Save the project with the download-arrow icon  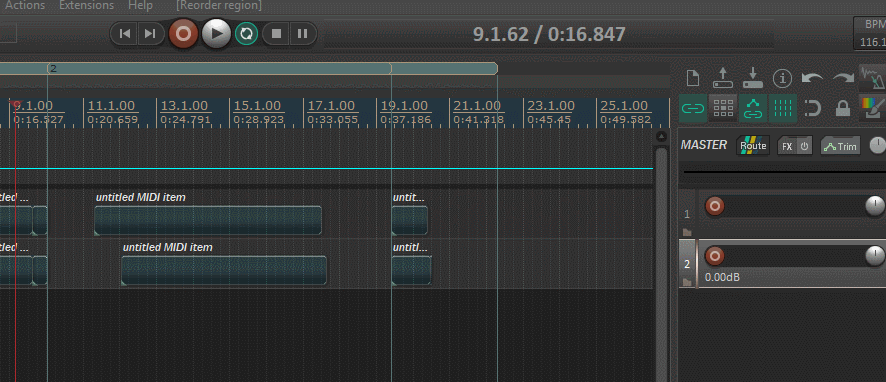tap(753, 78)
